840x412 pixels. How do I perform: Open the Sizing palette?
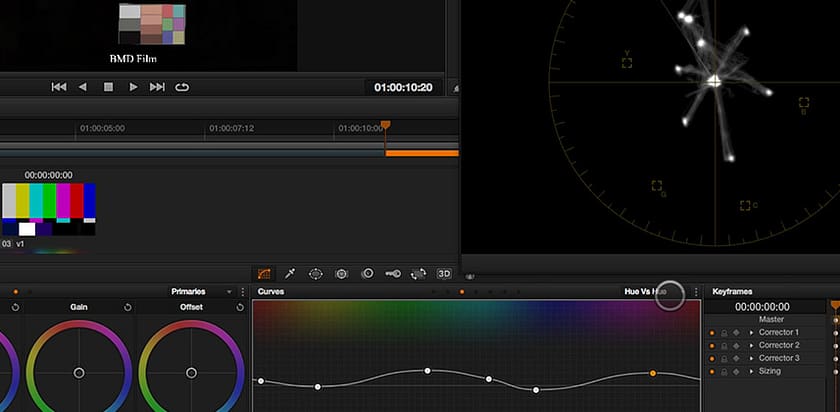coord(418,274)
